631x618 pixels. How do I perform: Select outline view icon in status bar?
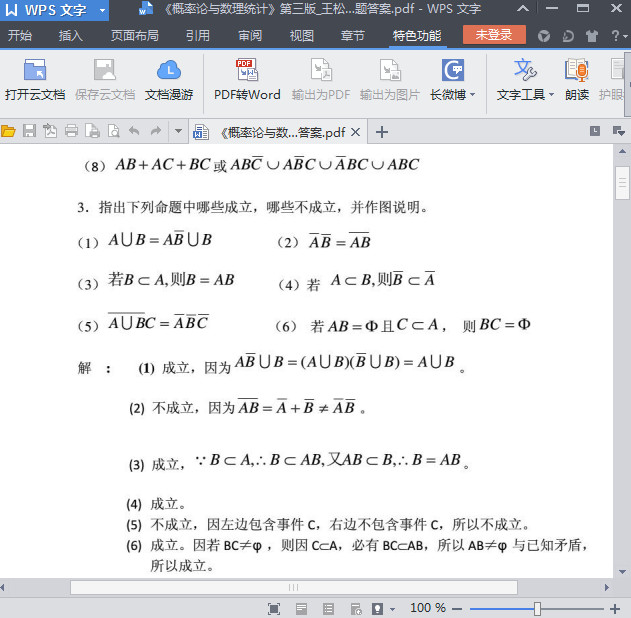pos(328,609)
